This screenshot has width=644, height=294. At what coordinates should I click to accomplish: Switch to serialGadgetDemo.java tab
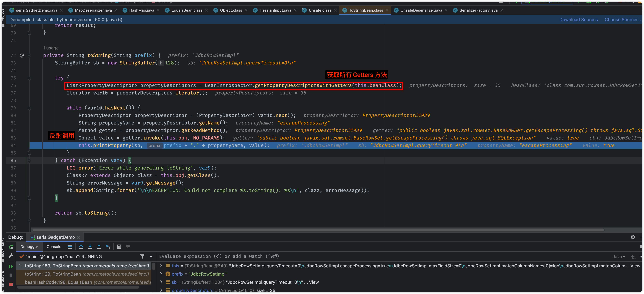37,10
